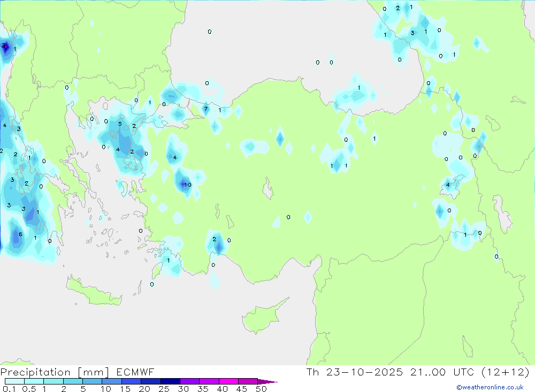Click the 2–5 mm legend color swatch
This screenshot has width=535, height=392.
[73, 381]
